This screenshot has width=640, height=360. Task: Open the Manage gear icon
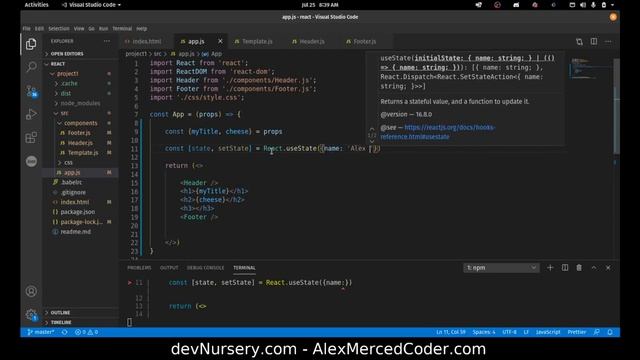(31, 315)
